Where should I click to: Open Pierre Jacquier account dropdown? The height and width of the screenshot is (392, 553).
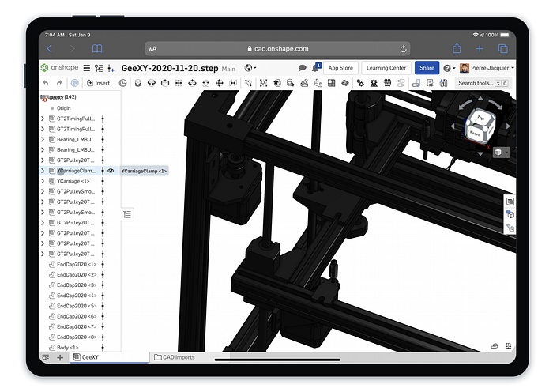tap(487, 68)
